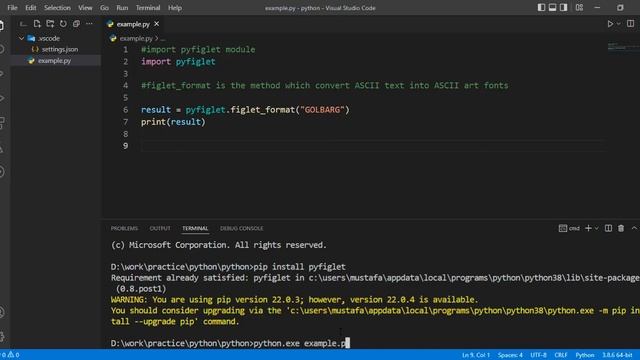This screenshot has height=360, width=640.
Task: Click into the terminal command line
Action: [x=230, y=343]
